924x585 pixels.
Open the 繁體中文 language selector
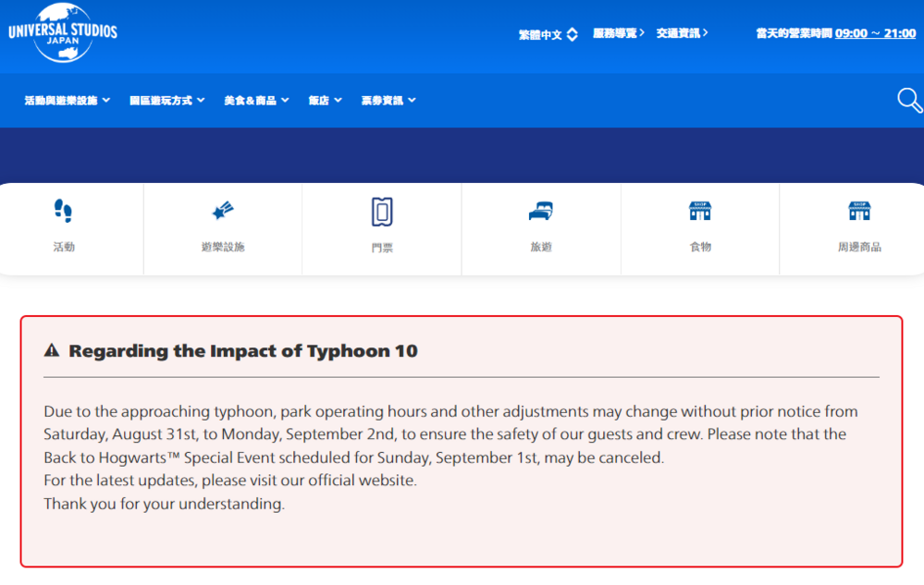[548, 34]
